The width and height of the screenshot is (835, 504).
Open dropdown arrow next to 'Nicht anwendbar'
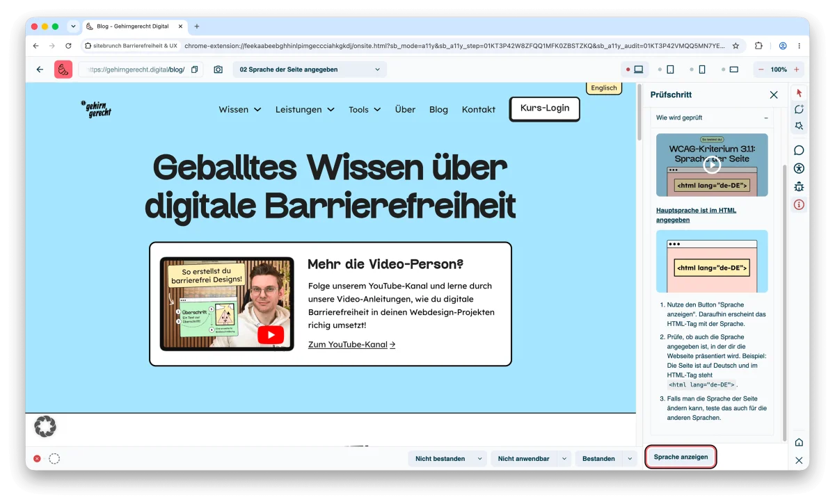tap(564, 459)
